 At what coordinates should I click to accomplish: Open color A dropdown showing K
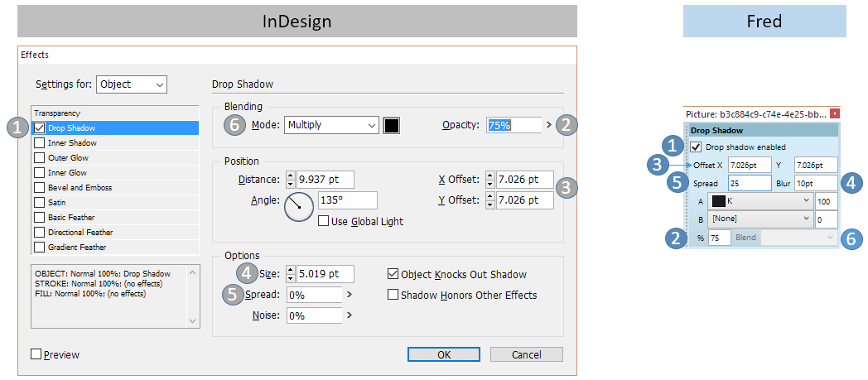pyautogui.click(x=759, y=201)
